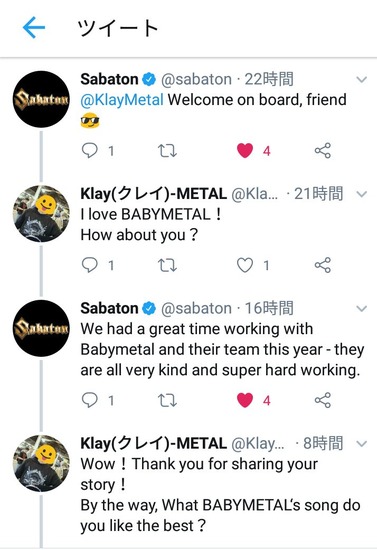This screenshot has height=550, width=377.
Task: Share the "I love BABYMETAL" tweet
Action: pyautogui.click(x=323, y=265)
